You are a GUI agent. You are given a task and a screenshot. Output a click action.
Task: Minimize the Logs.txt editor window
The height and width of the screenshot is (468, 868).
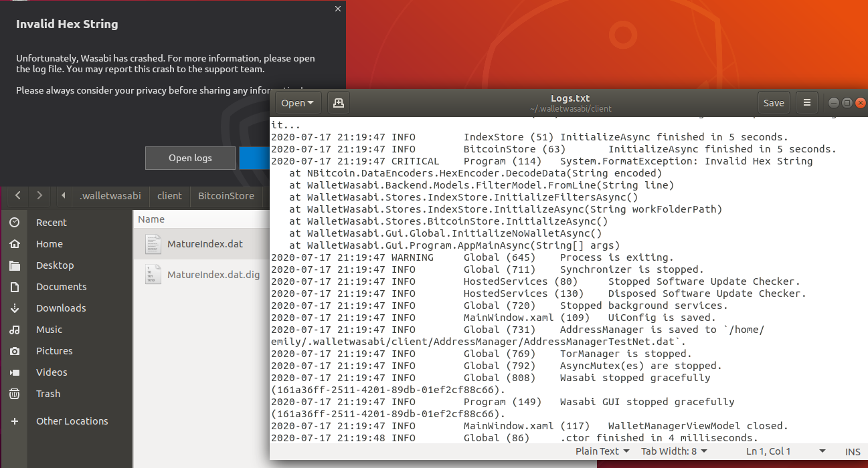[x=834, y=103]
